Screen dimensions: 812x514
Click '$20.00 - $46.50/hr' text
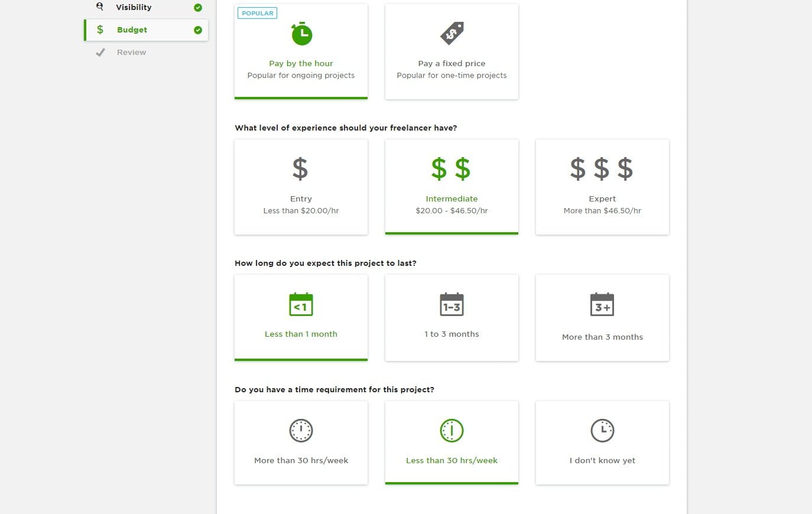pyautogui.click(x=452, y=211)
